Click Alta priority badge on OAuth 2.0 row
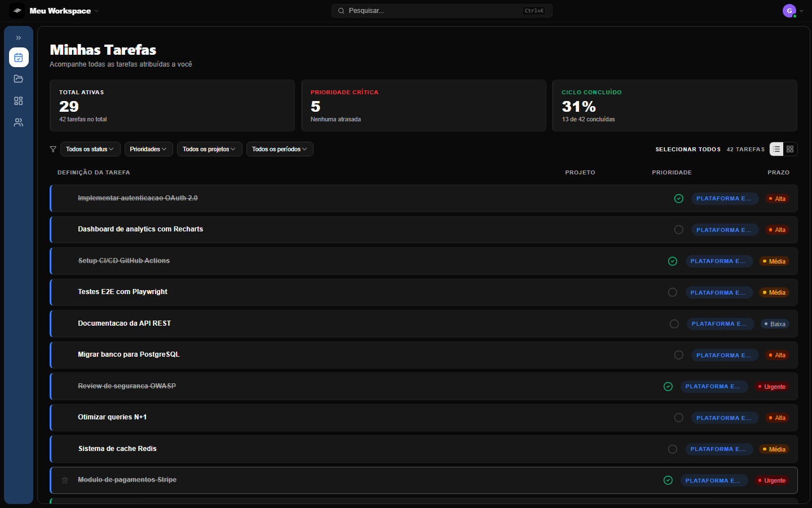812x508 pixels. pos(777,199)
